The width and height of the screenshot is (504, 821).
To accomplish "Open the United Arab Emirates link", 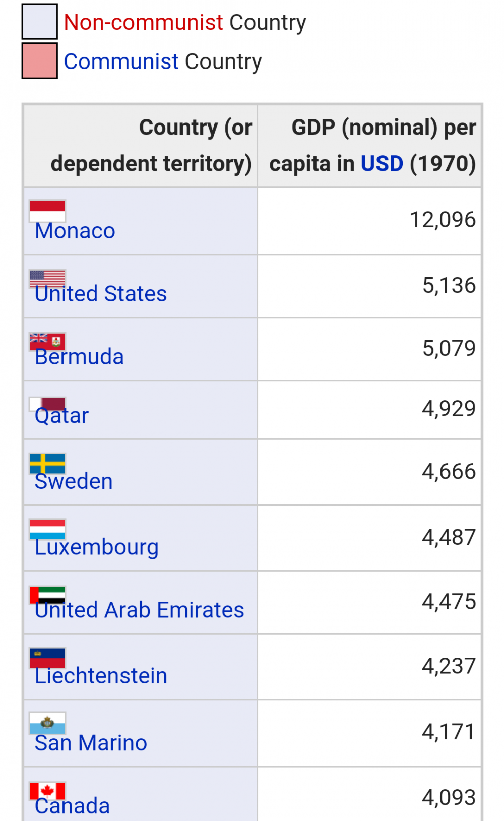I will tap(140, 610).
